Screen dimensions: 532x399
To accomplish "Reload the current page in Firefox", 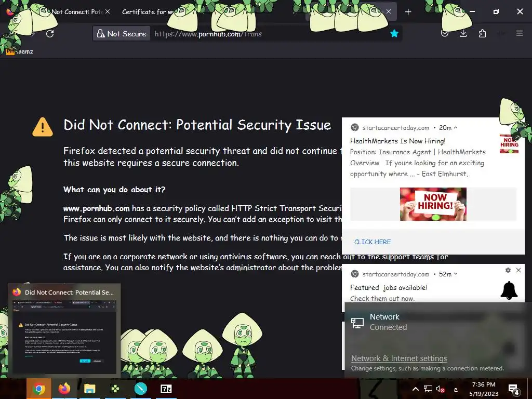I will (x=50, y=34).
